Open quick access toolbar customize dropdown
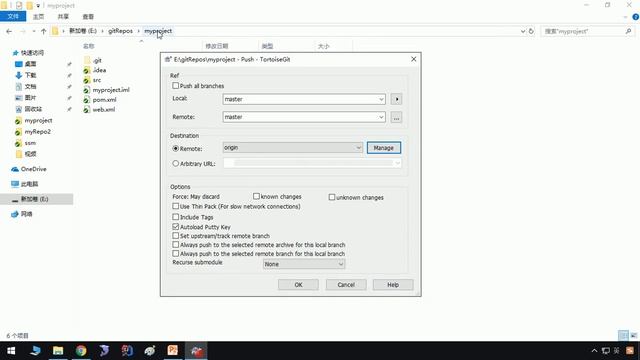Image resolution: width=640 pixels, height=360 pixels. point(38,6)
